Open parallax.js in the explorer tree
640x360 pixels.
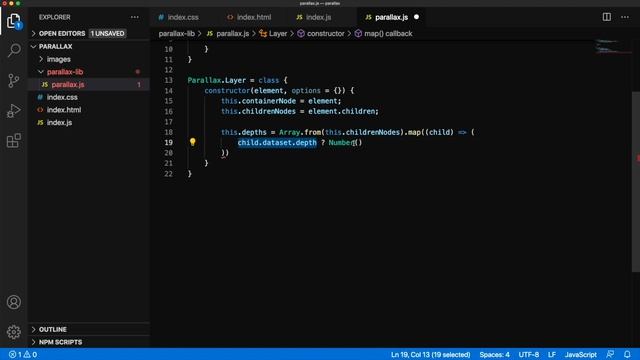point(68,84)
